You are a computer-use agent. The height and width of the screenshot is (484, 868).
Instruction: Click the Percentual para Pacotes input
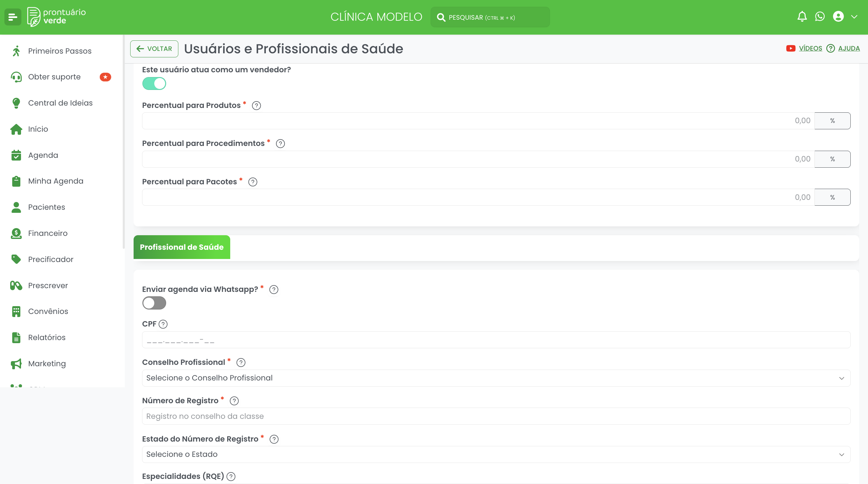[x=478, y=197]
